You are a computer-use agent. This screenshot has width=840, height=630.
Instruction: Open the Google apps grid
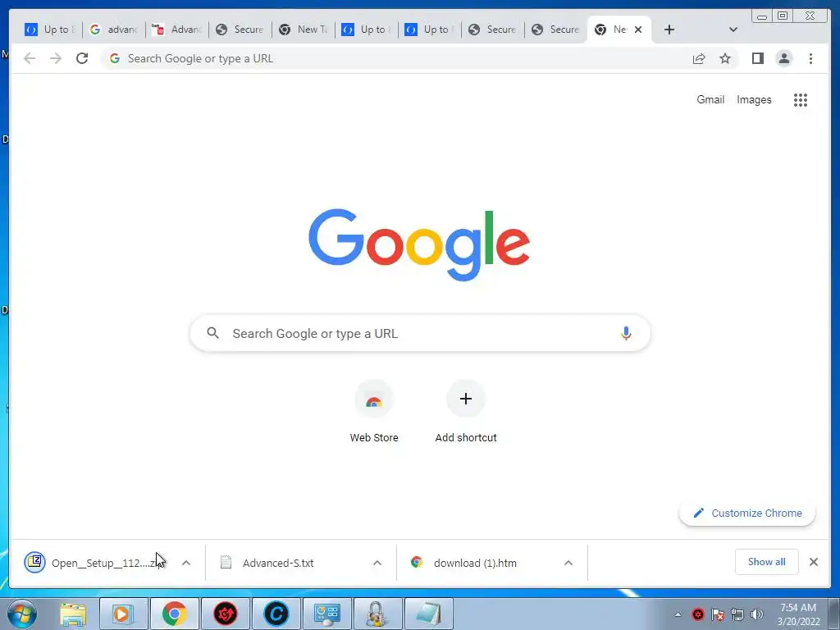click(x=801, y=99)
